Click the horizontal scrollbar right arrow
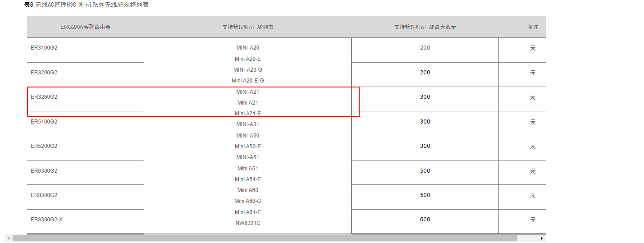 542,238
